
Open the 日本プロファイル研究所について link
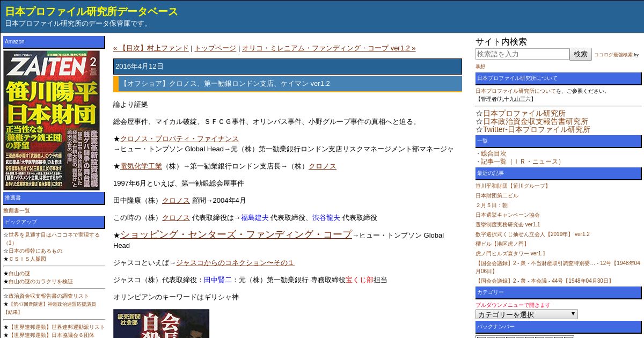pos(516,91)
